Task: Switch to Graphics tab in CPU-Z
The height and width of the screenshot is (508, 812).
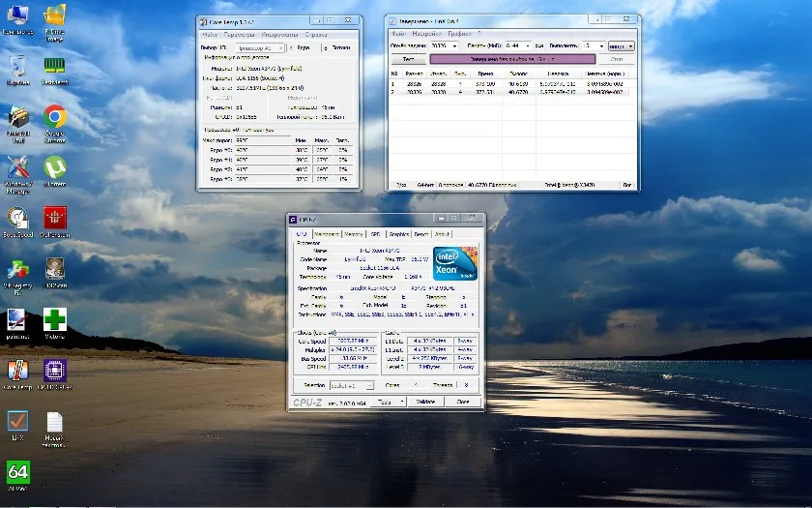Action: (398, 234)
